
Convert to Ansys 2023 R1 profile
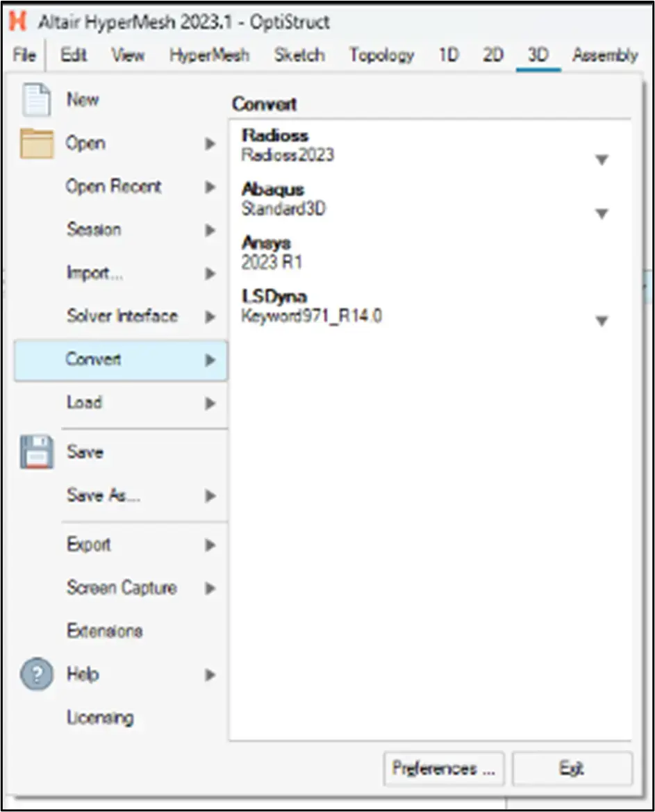[x=272, y=253]
